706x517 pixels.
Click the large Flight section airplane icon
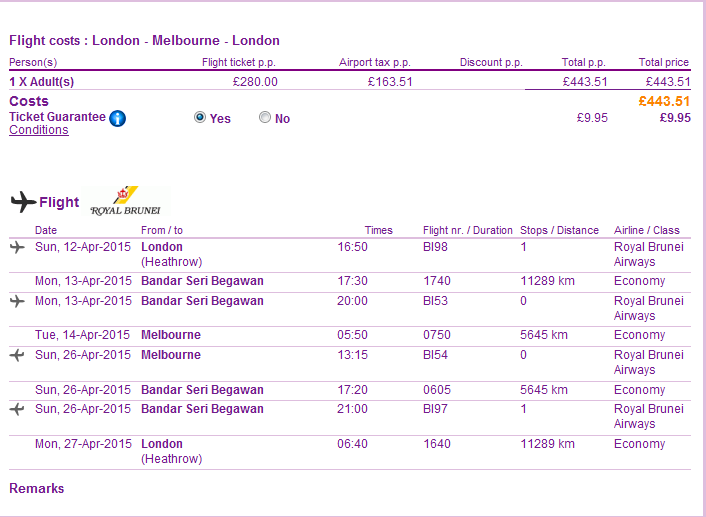coord(23,202)
